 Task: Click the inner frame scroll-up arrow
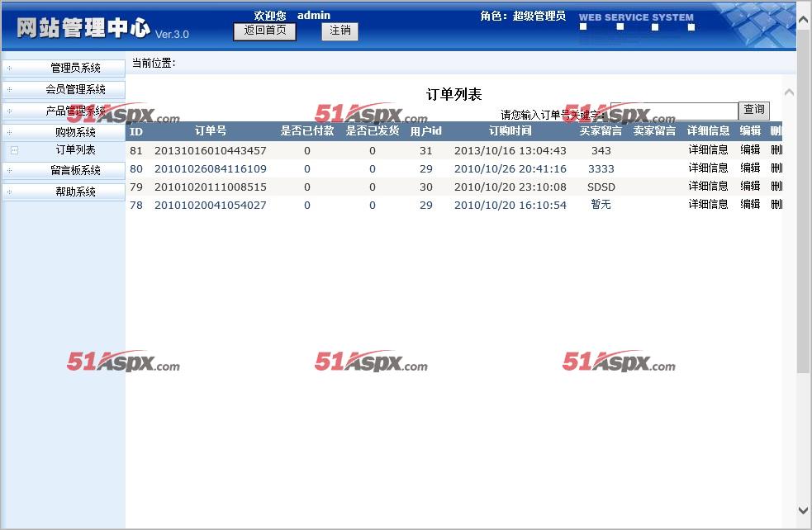coord(789,92)
